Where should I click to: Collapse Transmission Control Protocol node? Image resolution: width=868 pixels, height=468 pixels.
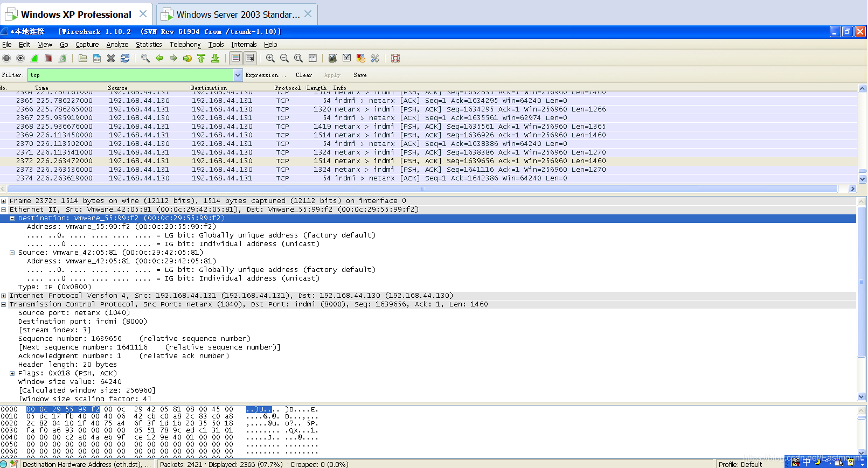pyautogui.click(x=4, y=304)
